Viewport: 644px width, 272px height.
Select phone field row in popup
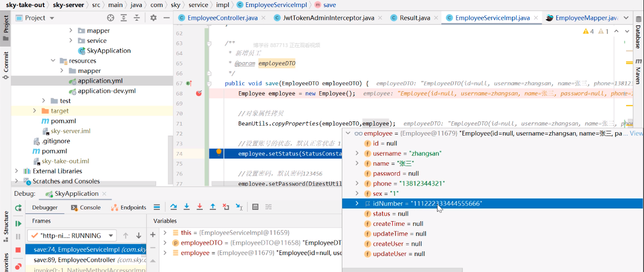492,184
